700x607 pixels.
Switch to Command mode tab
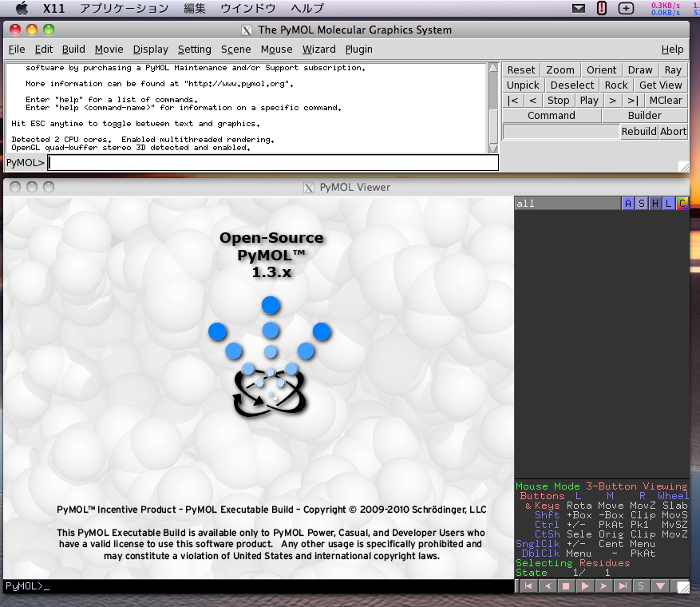pos(552,116)
